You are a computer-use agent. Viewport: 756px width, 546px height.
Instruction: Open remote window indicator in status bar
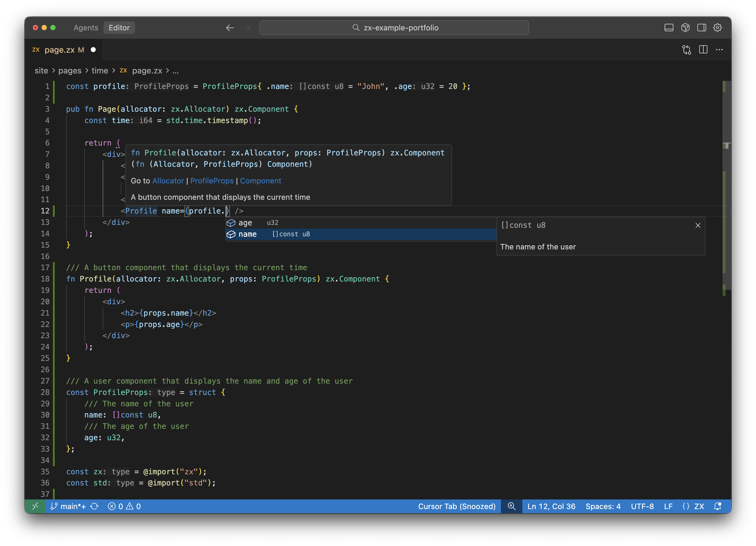[x=35, y=506]
